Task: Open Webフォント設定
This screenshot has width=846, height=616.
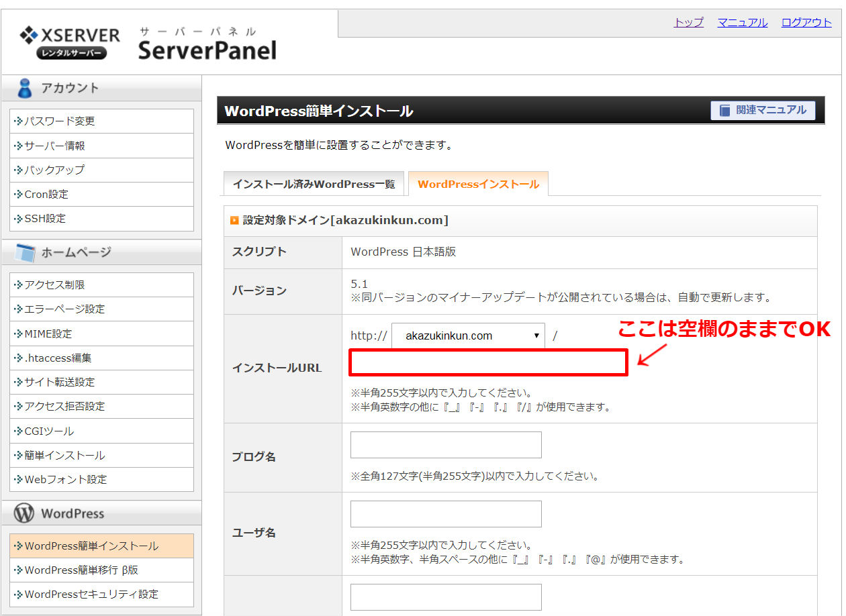Action: (101, 479)
